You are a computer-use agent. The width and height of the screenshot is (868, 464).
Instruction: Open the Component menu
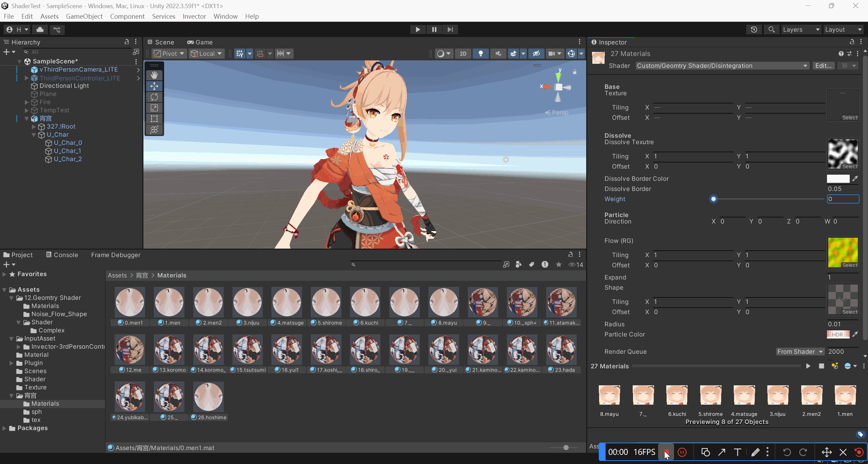(x=127, y=16)
